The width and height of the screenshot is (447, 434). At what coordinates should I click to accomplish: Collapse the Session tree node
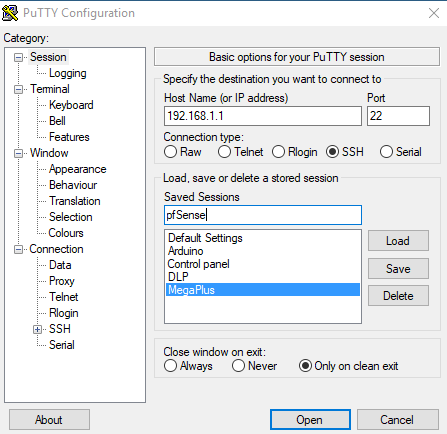click(x=19, y=58)
